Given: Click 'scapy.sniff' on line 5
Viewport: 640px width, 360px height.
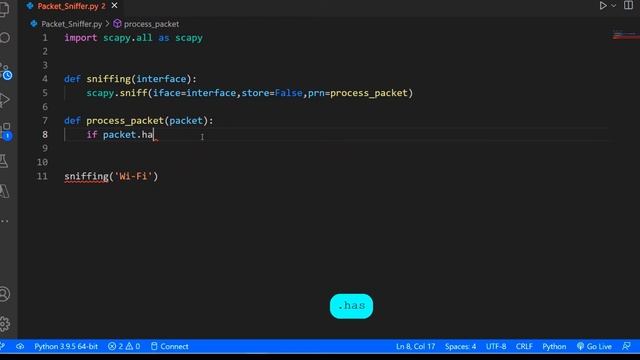Looking at the screenshot, I should (x=117, y=93).
